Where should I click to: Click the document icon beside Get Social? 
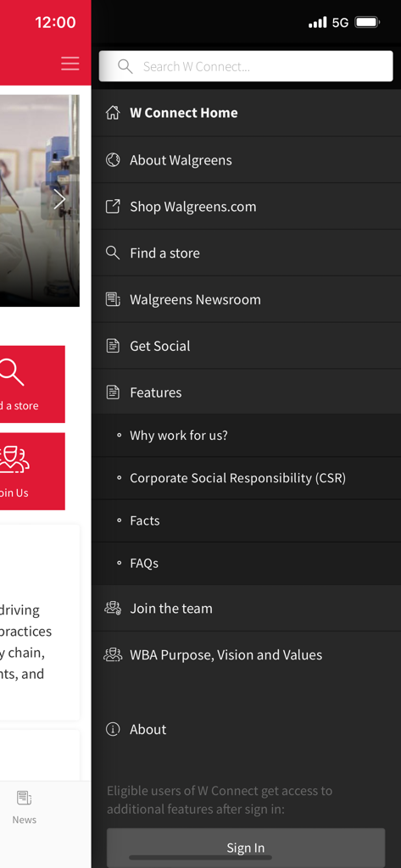tap(113, 346)
